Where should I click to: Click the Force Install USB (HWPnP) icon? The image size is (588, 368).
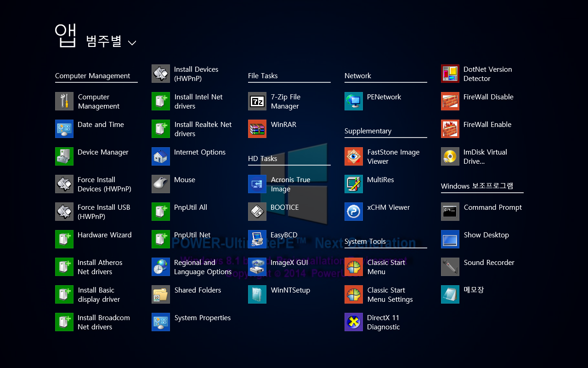[x=64, y=212]
